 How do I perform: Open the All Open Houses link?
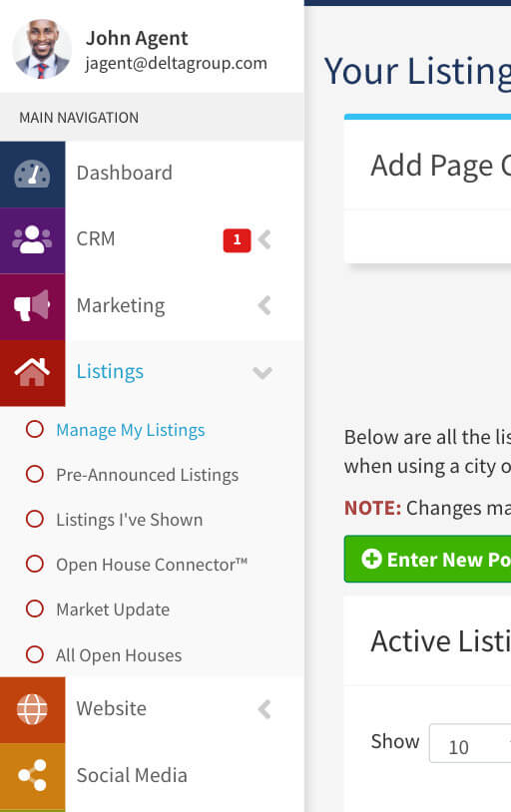tap(119, 655)
